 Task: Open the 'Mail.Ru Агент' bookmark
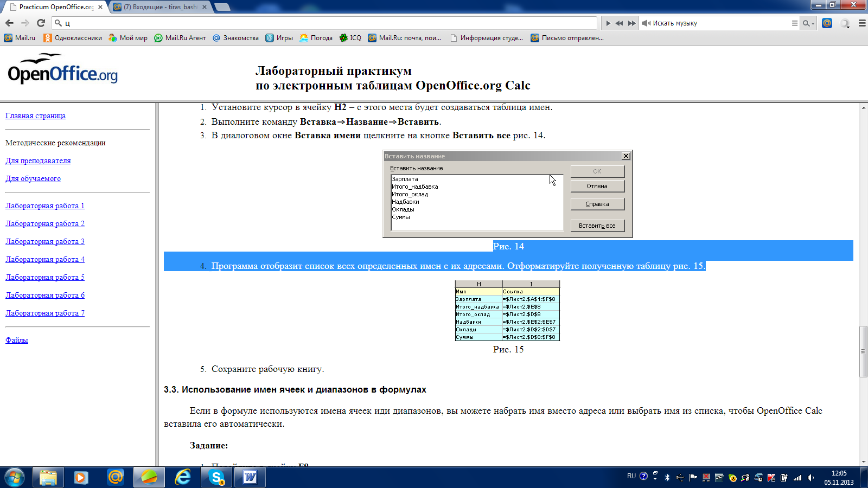click(180, 38)
